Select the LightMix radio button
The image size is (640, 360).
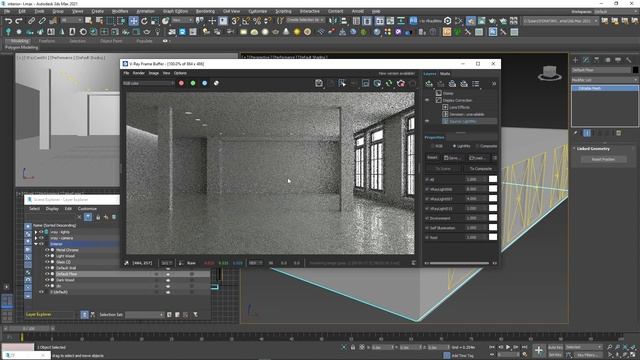pos(454,146)
